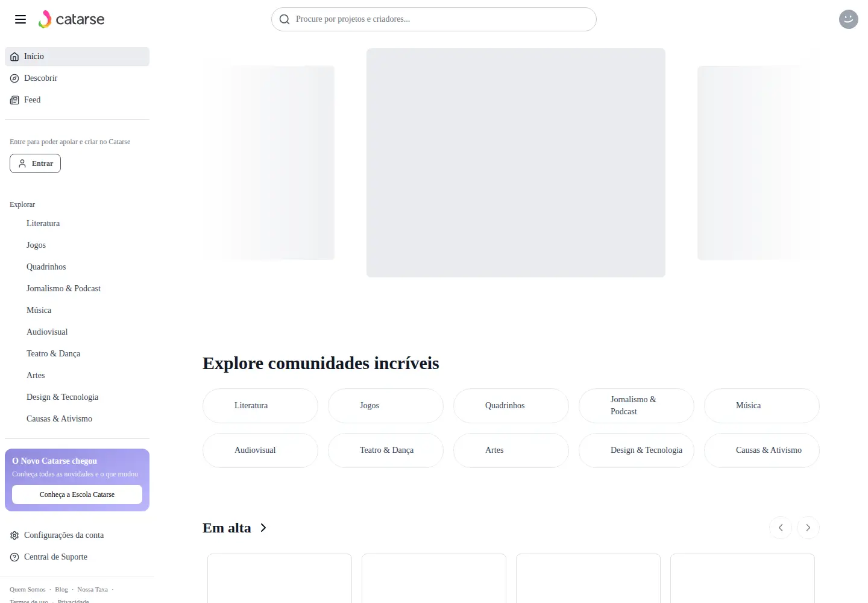Click the Em alta heading
868x603 pixels.
tap(227, 528)
